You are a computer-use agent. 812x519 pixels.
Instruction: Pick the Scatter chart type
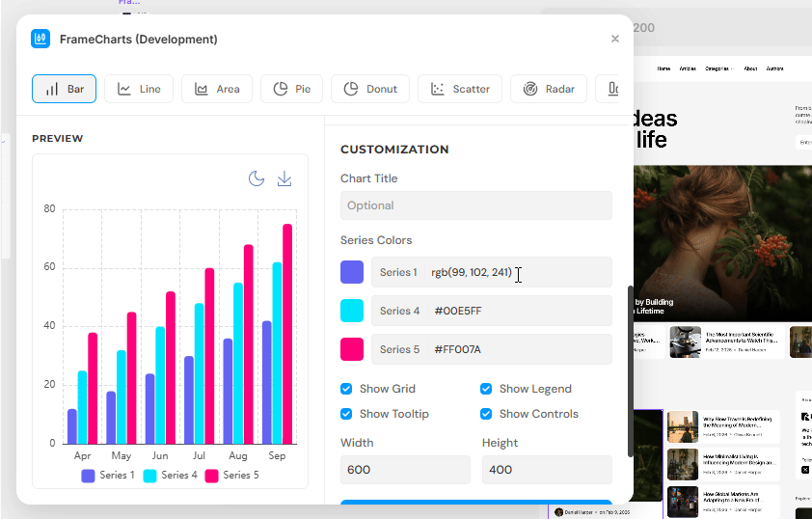coord(460,89)
